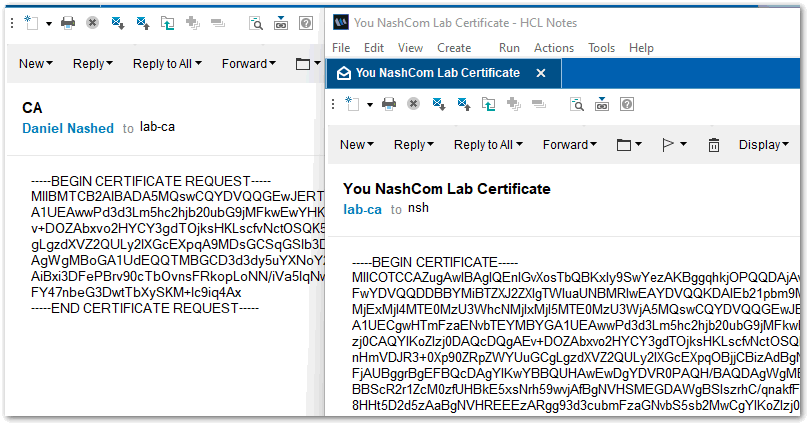Click speech bubbles icon in Certificate window toolbar
The height and width of the screenshot is (425, 809).
pos(539,104)
